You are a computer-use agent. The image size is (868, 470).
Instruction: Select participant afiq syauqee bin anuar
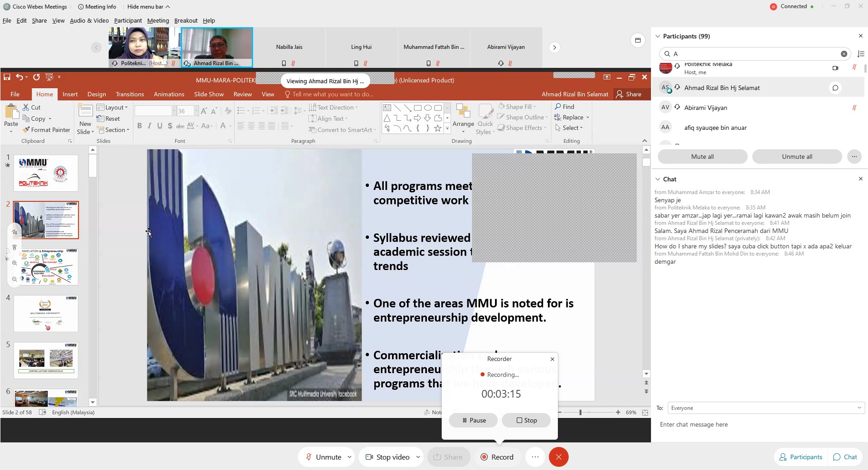pos(758,128)
